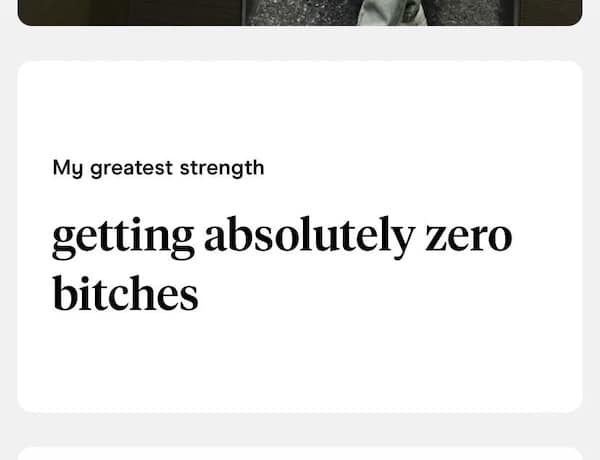Image resolution: width=600 pixels, height=460 pixels.
Task: Select the "My greatest strength" prompt label
Action: (x=158, y=168)
